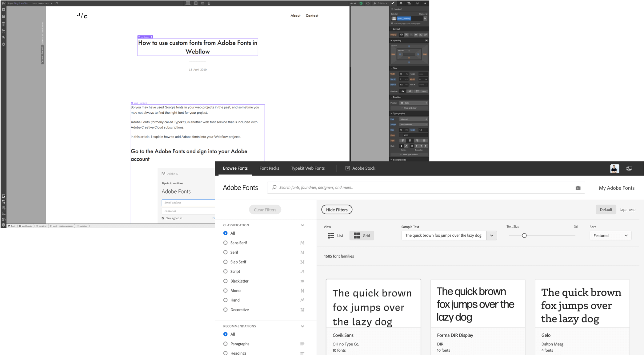Switch to mobile landscape breakpoint in Webflow
The width and height of the screenshot is (644, 355).
pyautogui.click(x=203, y=3)
